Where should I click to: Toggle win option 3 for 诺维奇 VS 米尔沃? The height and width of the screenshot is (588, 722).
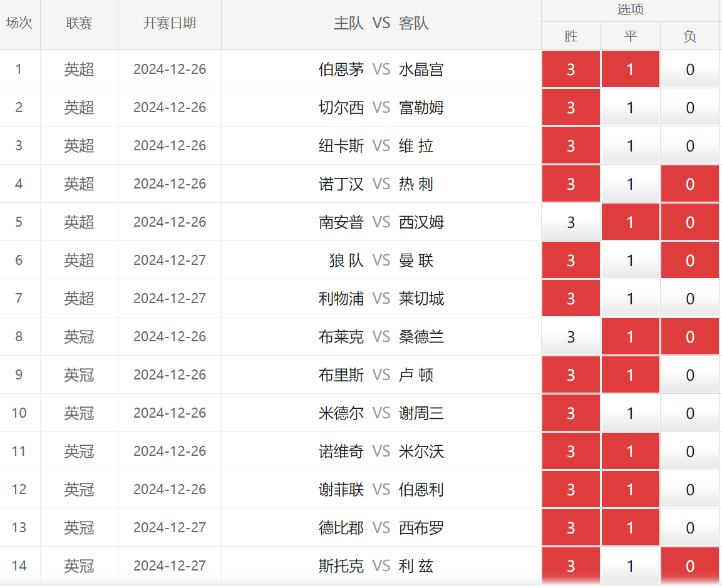click(x=571, y=451)
